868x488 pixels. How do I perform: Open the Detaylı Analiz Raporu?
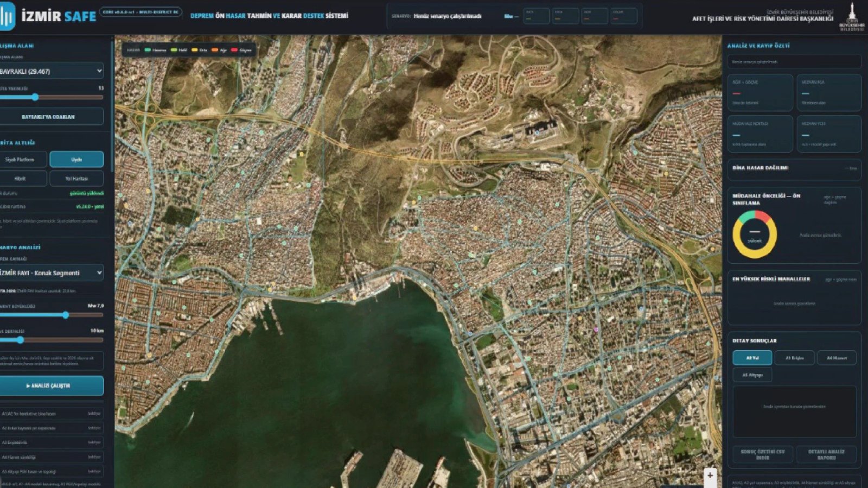tap(826, 454)
